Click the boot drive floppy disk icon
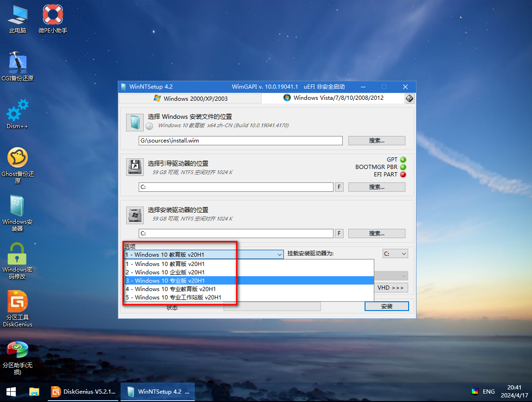 click(x=135, y=167)
